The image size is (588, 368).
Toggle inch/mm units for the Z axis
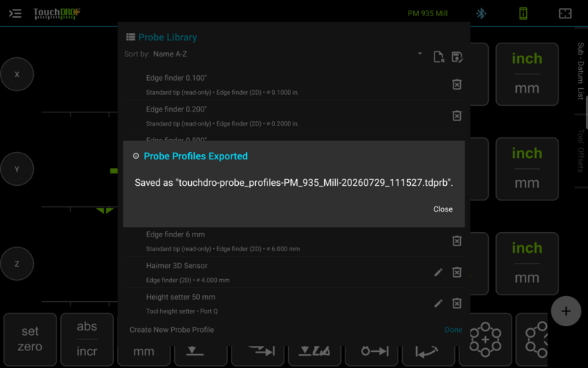pyautogui.click(x=527, y=264)
